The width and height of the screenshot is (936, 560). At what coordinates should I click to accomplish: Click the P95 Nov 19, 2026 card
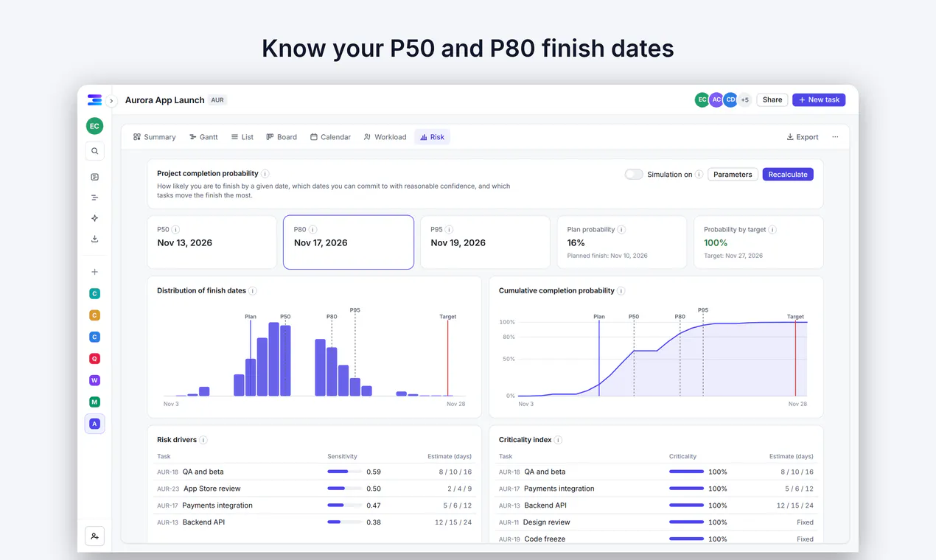coord(485,242)
